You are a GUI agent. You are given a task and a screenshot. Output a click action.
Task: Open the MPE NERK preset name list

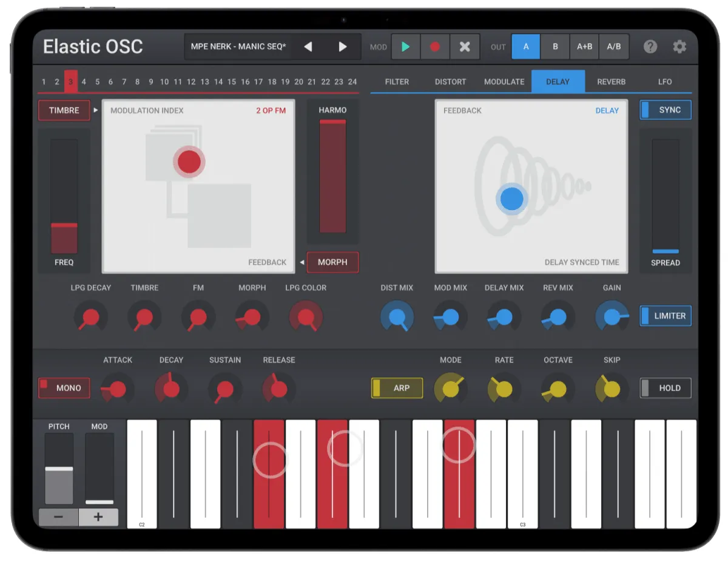pyautogui.click(x=238, y=47)
